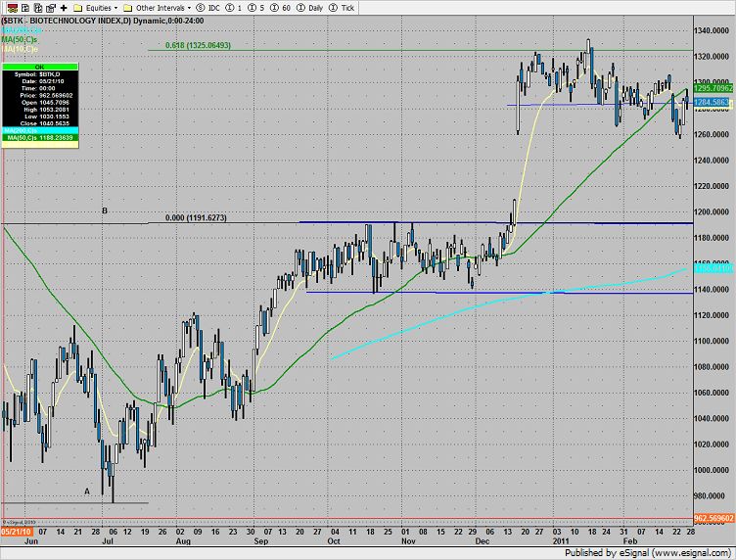736x560 pixels.
Task: Click the third toolbar icon with the dark frame
Action: click(38, 8)
